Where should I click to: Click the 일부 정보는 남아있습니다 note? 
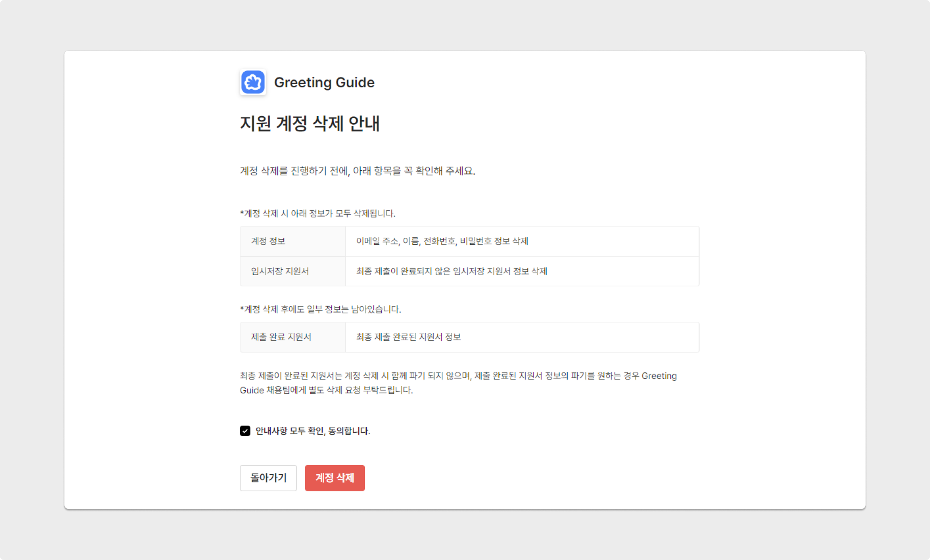[320, 309]
